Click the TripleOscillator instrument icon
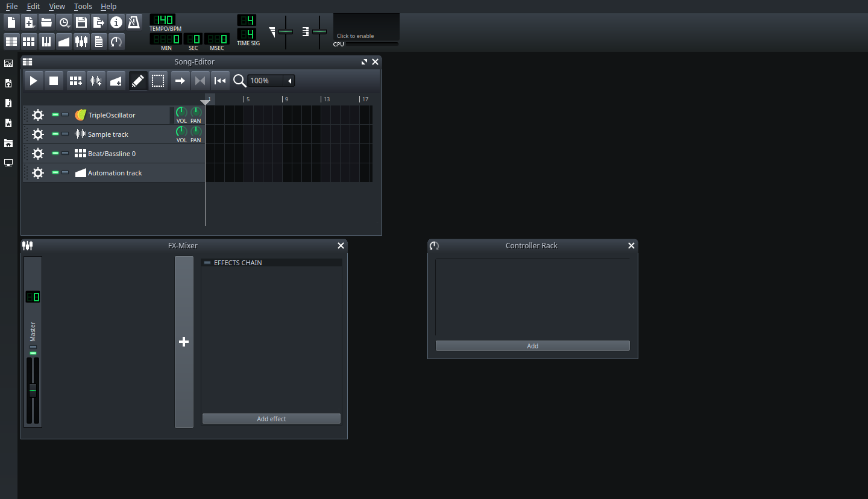The height and width of the screenshot is (499, 868). coord(80,115)
